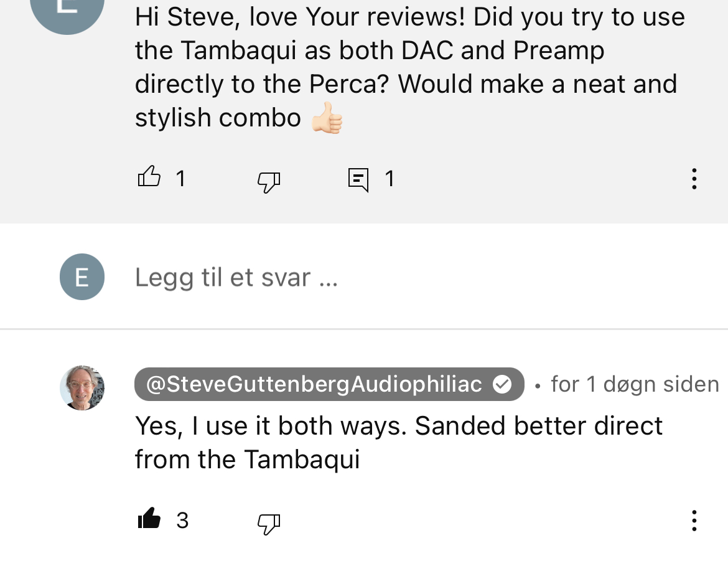This screenshot has width=728, height=576.
Task: Tap the reply count beside speech bubble
Action: (x=390, y=179)
